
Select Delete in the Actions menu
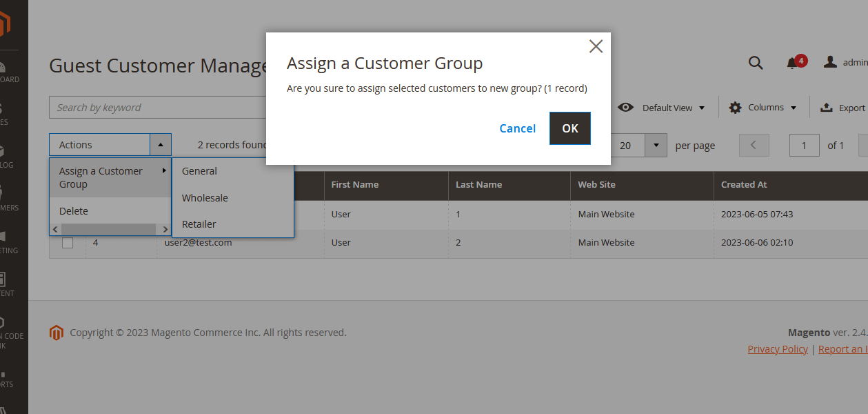click(74, 211)
